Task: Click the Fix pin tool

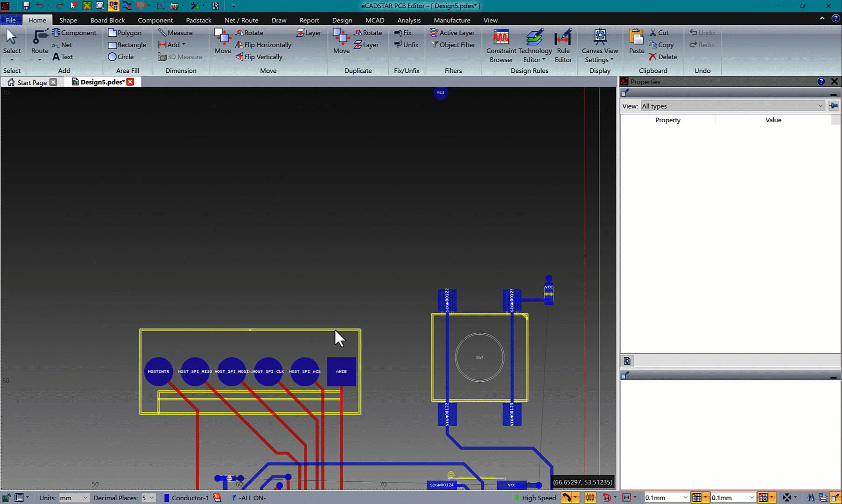Action: coord(403,33)
